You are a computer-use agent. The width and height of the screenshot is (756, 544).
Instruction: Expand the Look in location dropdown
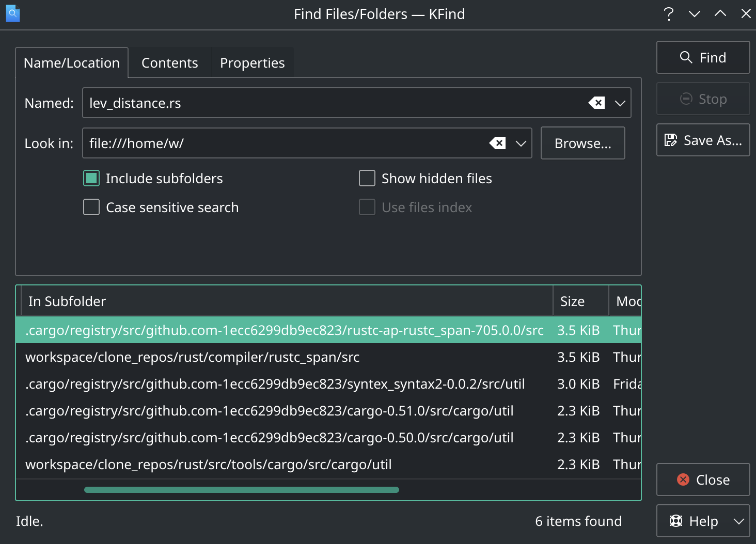tap(521, 143)
